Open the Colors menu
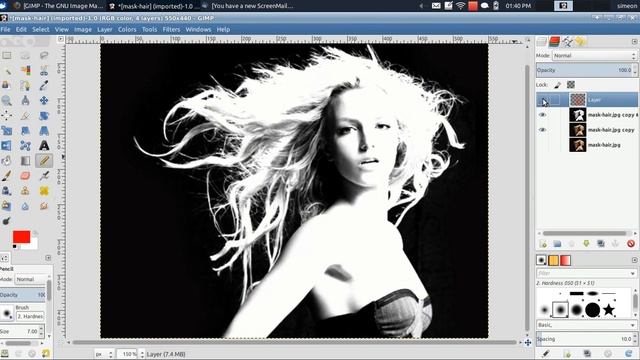The image size is (640, 360). (127, 29)
